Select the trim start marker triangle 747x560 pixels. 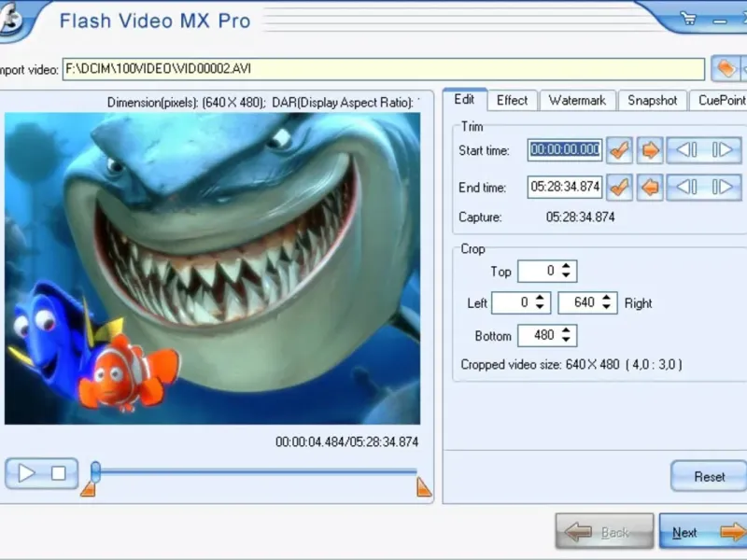pos(88,489)
